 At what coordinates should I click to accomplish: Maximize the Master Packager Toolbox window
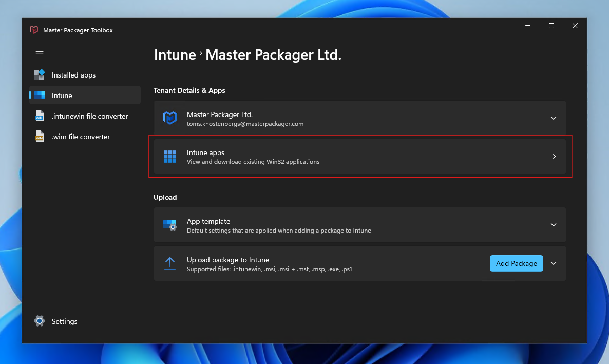coord(551,26)
